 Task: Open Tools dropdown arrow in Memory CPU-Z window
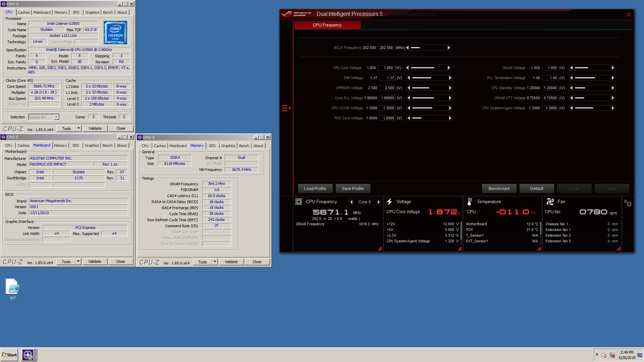(x=215, y=262)
